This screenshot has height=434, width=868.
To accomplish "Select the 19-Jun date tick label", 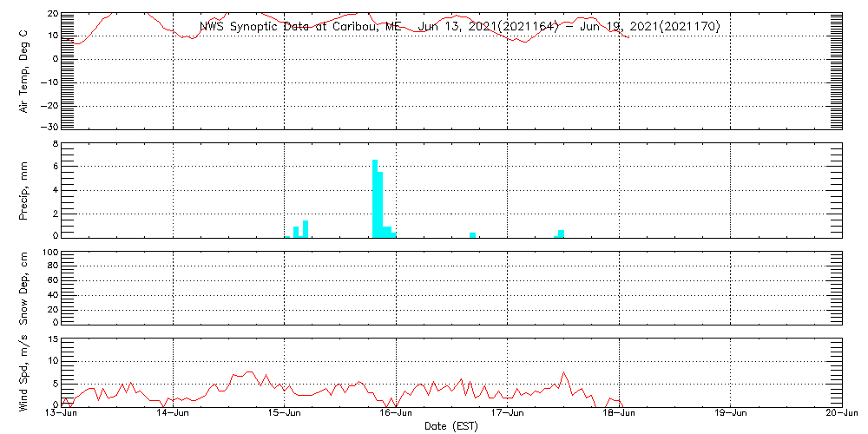I will pyautogui.click(x=731, y=415).
